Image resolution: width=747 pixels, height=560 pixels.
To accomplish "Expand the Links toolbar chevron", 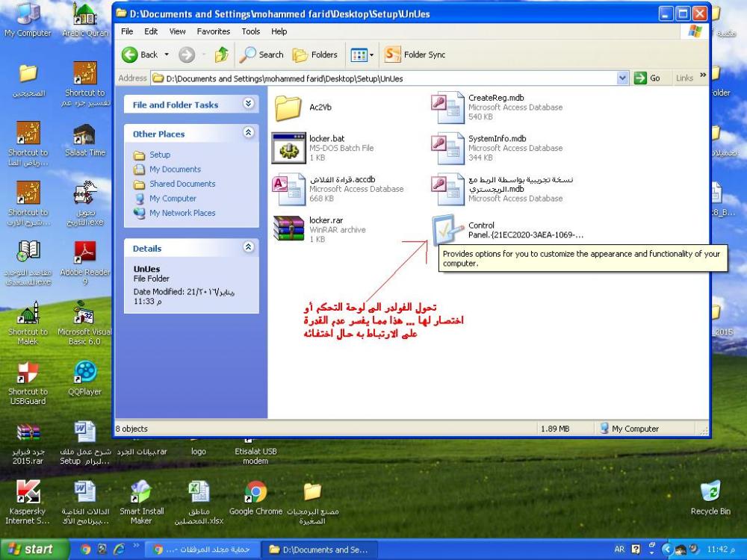I will [x=703, y=75].
